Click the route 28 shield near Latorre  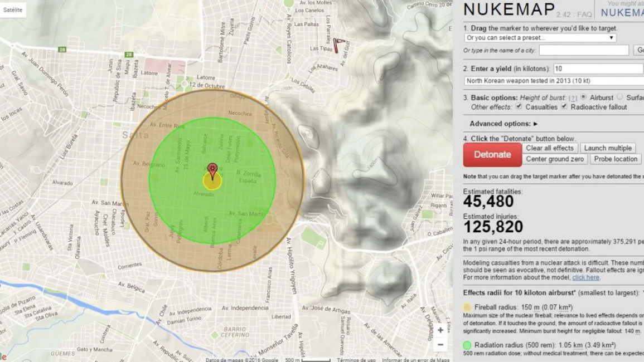pos(129,54)
